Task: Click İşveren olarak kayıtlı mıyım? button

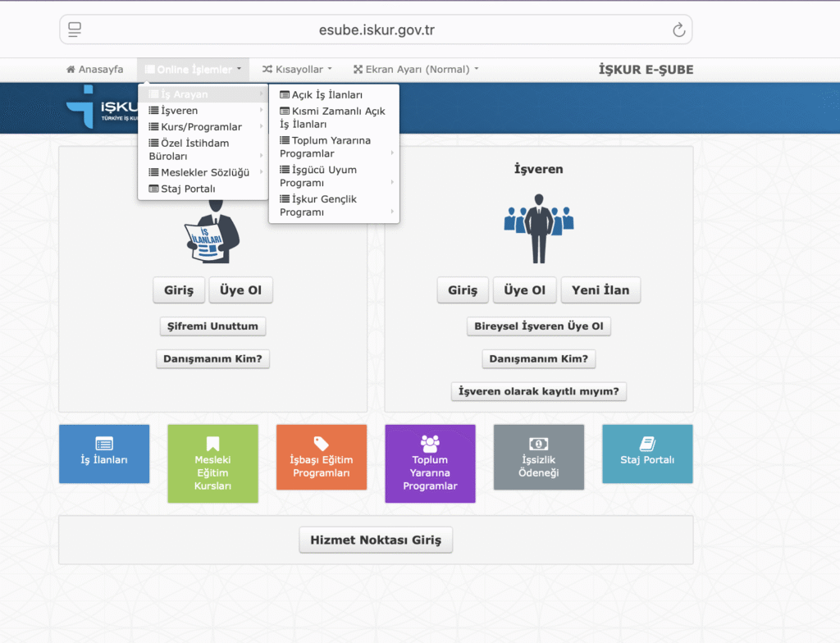Action: point(539,392)
